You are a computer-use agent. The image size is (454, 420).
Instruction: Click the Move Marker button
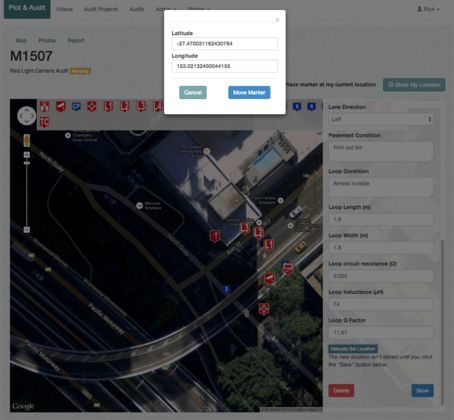pos(249,92)
